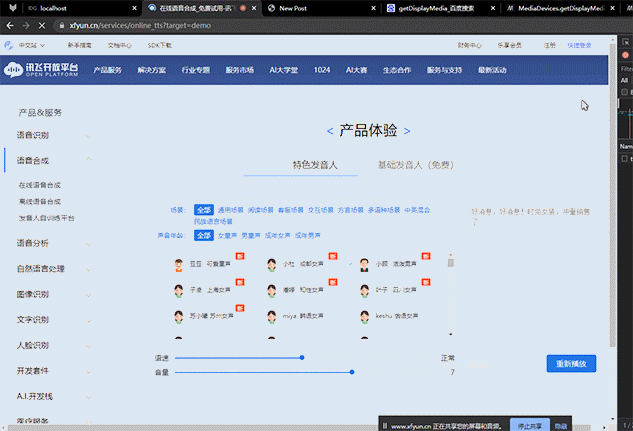Screen dimensions: 633x431
Task: Click the recording indicator on the active tab
Action: [x=243, y=8]
